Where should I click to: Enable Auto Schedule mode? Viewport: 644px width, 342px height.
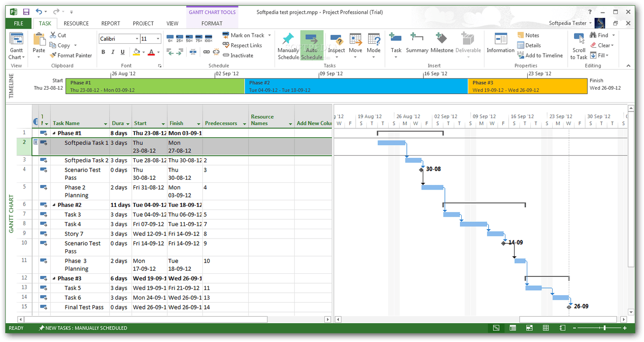(x=312, y=45)
